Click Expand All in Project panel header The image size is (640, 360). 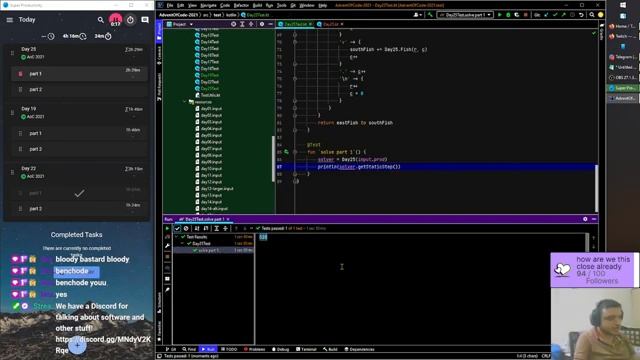(242, 24)
